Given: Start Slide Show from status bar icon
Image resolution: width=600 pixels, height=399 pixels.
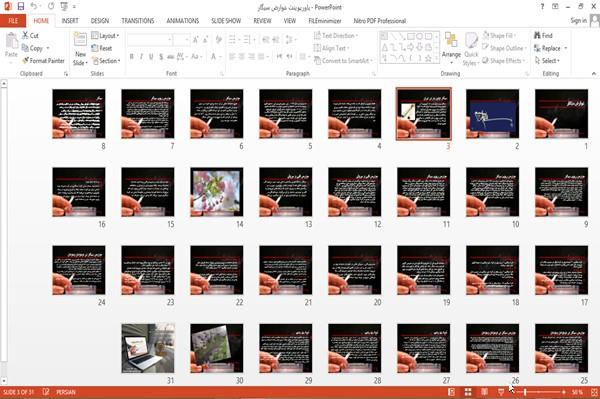Looking at the screenshot, I should pos(501,392).
